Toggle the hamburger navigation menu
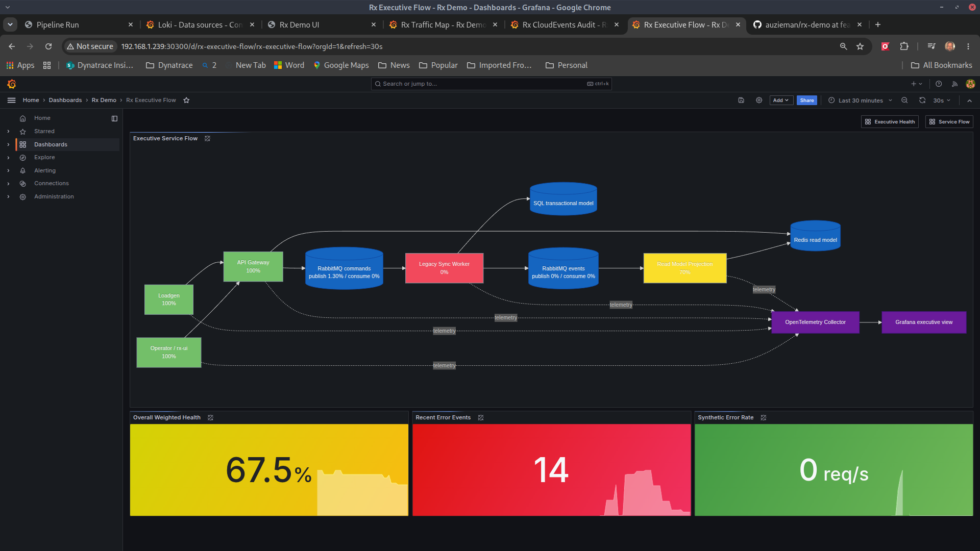Viewport: 980px width, 551px height. [11, 101]
